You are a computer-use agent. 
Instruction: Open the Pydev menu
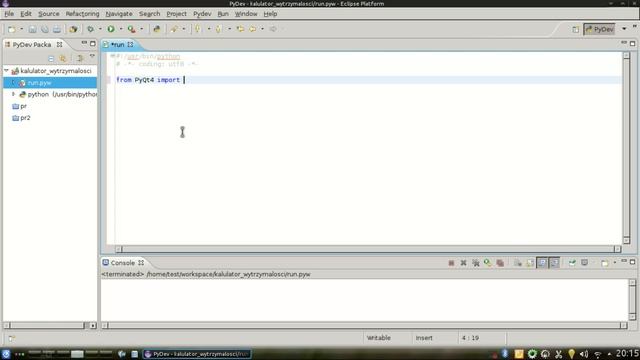coord(202,13)
